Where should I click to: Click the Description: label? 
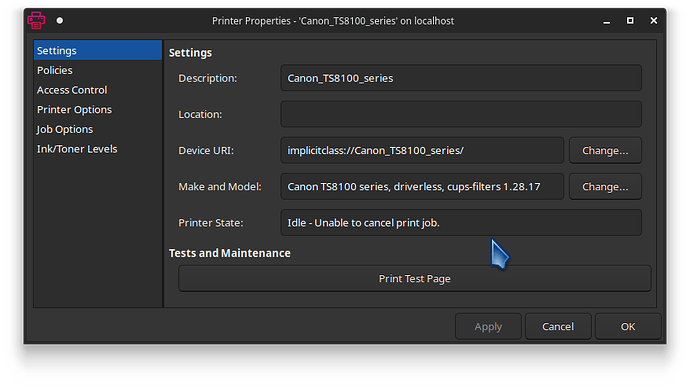pyautogui.click(x=208, y=78)
